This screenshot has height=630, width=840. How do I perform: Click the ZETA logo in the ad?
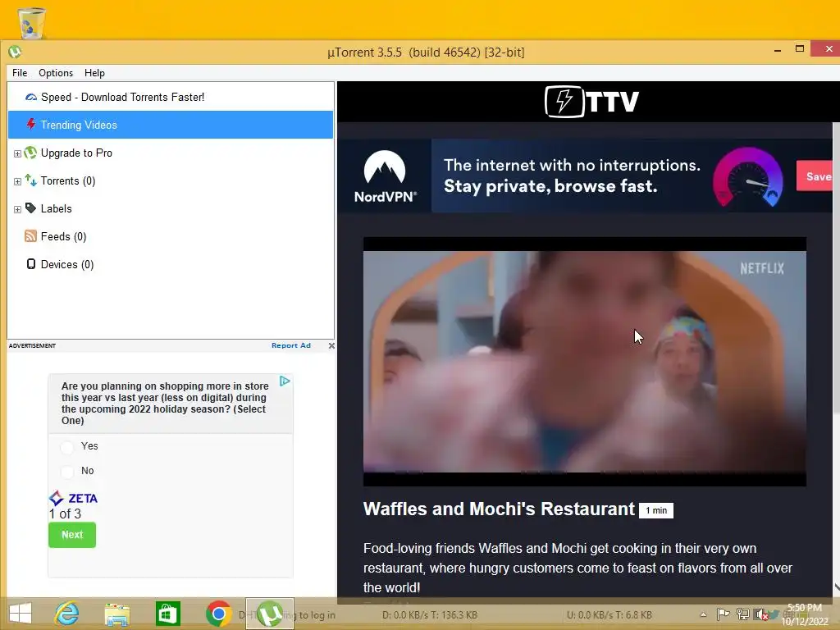(x=73, y=498)
